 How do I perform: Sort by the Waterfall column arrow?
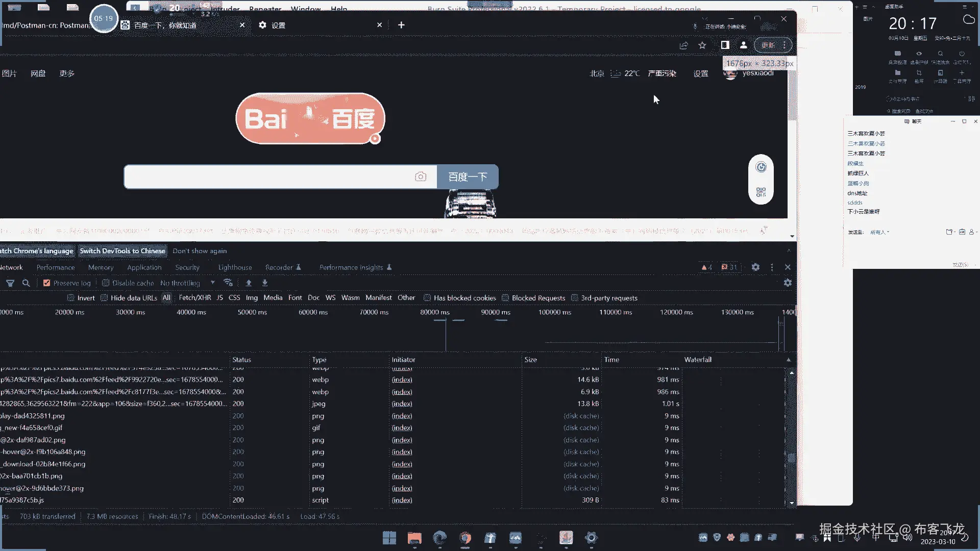(x=788, y=360)
